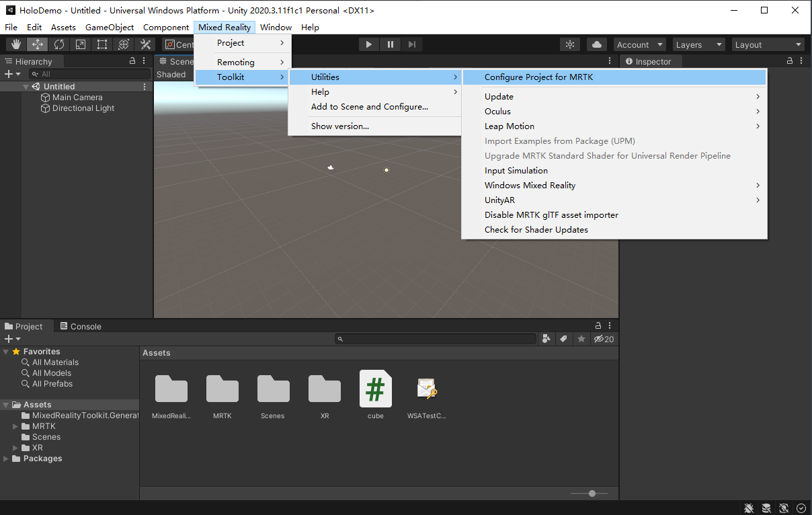Select Configure Project for MRTK
The image size is (812, 515).
click(538, 77)
